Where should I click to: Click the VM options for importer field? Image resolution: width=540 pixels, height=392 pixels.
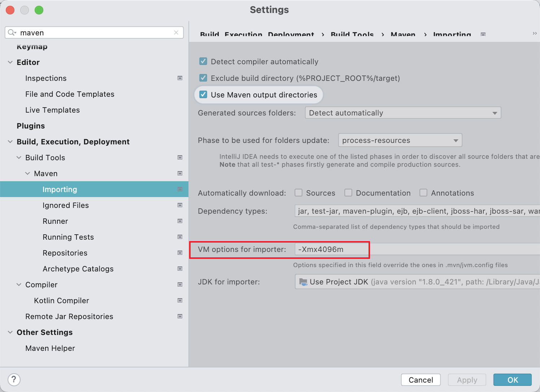415,249
